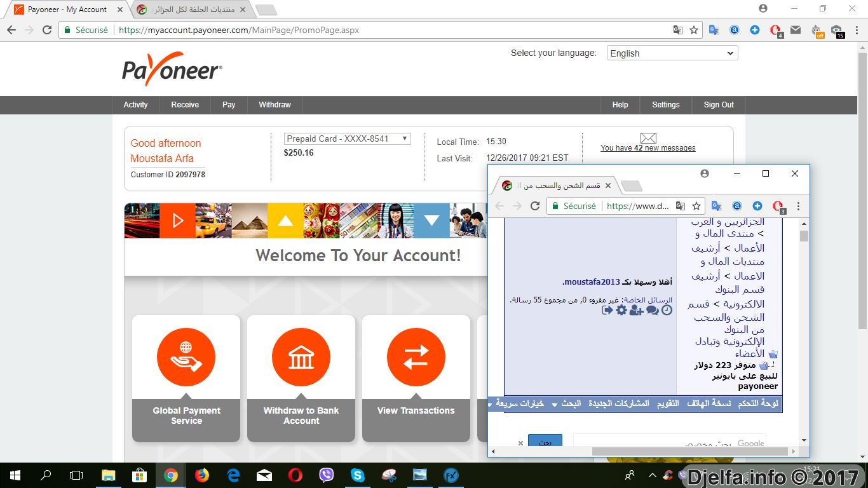
Task: Open the Pay menu
Action: (x=229, y=105)
